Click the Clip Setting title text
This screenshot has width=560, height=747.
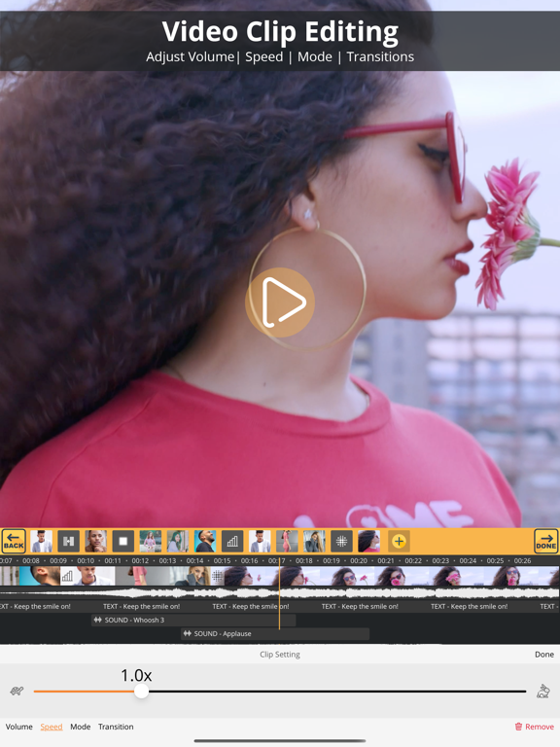(x=280, y=655)
